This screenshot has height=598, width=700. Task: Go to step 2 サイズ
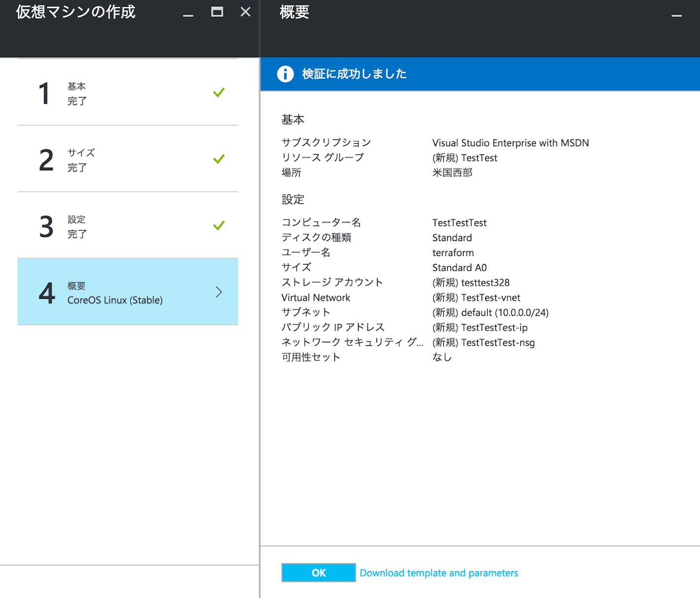pyautogui.click(x=127, y=160)
